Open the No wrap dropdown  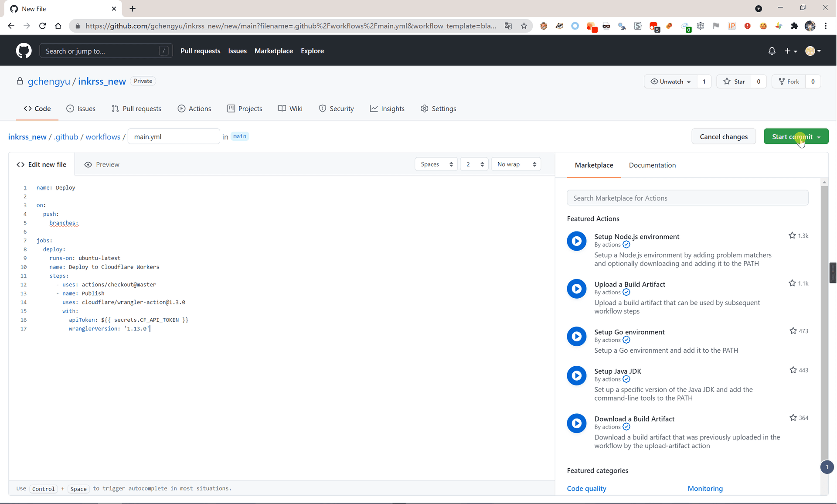pos(516,164)
